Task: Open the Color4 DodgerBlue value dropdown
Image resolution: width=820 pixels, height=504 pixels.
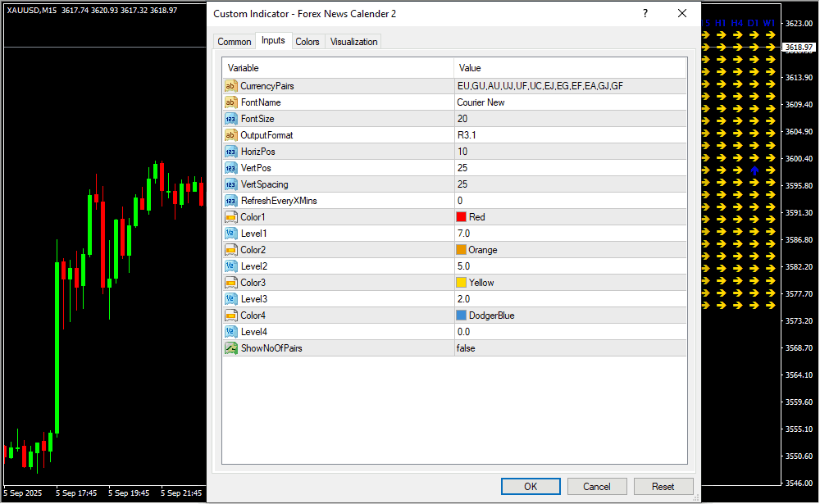Action: [570, 316]
